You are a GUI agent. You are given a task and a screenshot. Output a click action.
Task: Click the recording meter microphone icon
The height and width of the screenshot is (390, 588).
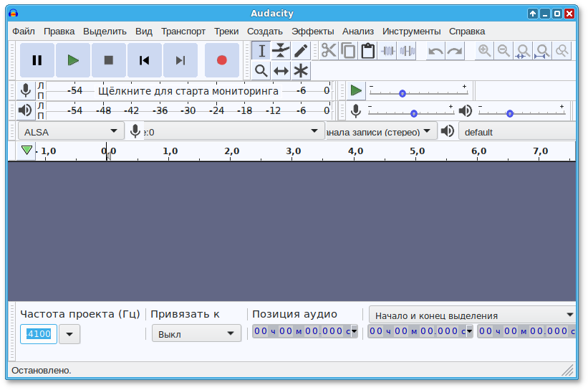pyautogui.click(x=26, y=90)
